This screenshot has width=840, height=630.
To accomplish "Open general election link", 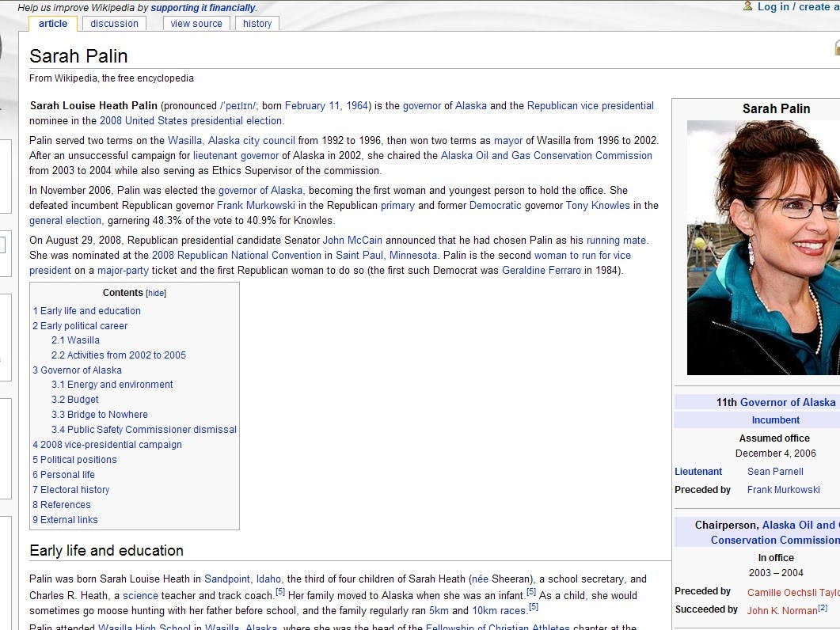I will (x=66, y=220).
